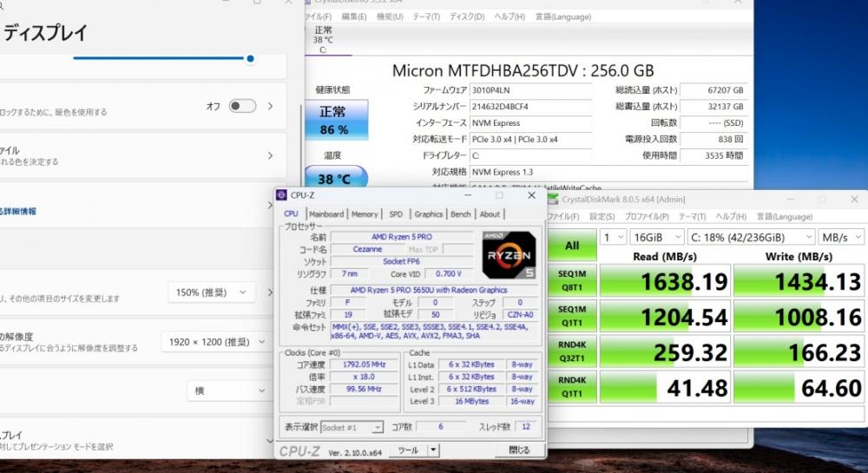Open the About tab in CPU-Z
The height and width of the screenshot is (473, 868).
tap(490, 214)
